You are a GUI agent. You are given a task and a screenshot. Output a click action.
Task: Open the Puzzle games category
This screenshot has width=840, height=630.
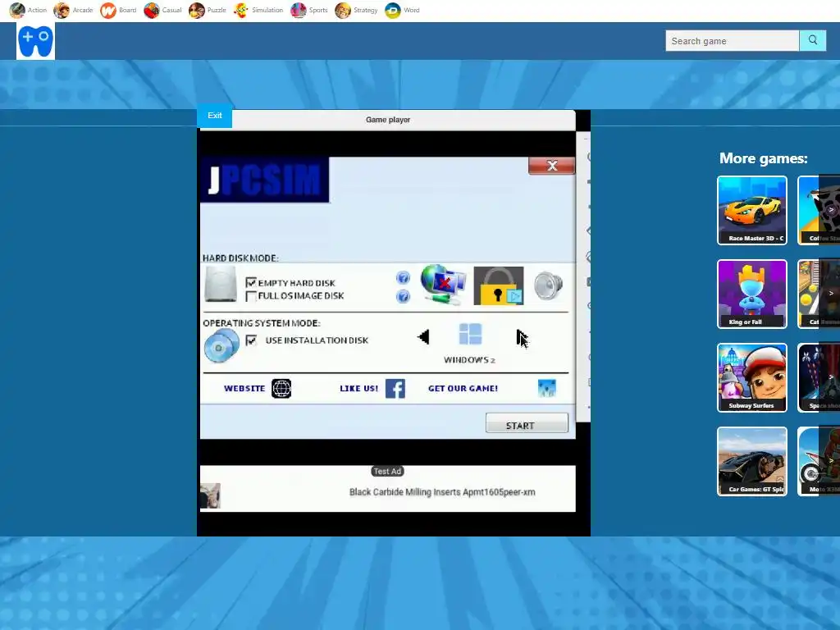(208, 10)
